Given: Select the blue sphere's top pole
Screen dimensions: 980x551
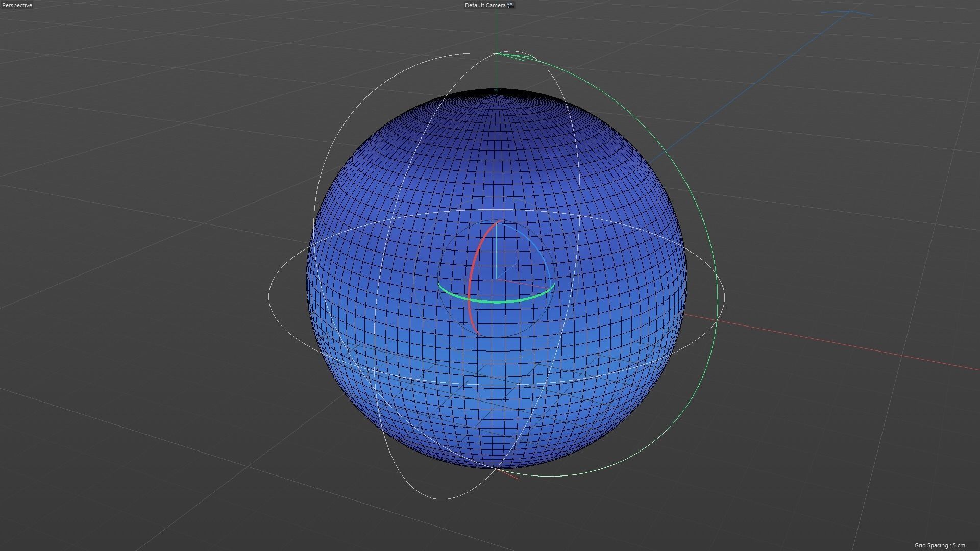Looking at the screenshot, I should [497, 91].
